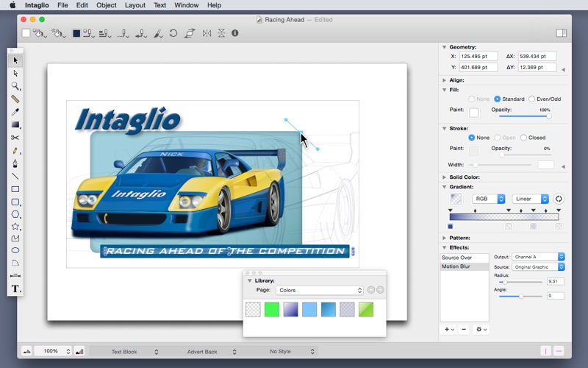Select the Text tool
Screen dimensions: 588x368
[x=15, y=289]
